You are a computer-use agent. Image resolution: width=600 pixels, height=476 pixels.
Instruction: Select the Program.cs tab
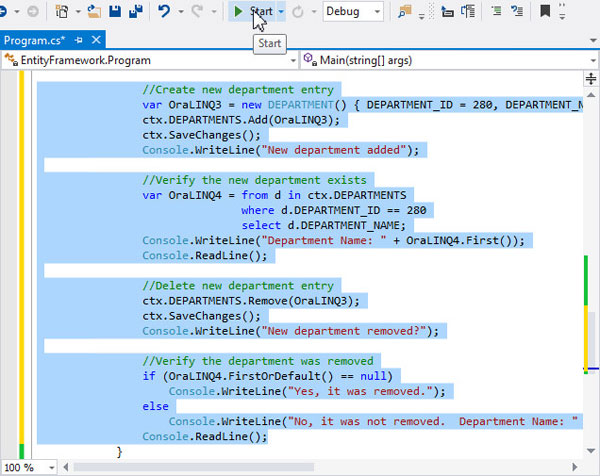(x=35, y=40)
